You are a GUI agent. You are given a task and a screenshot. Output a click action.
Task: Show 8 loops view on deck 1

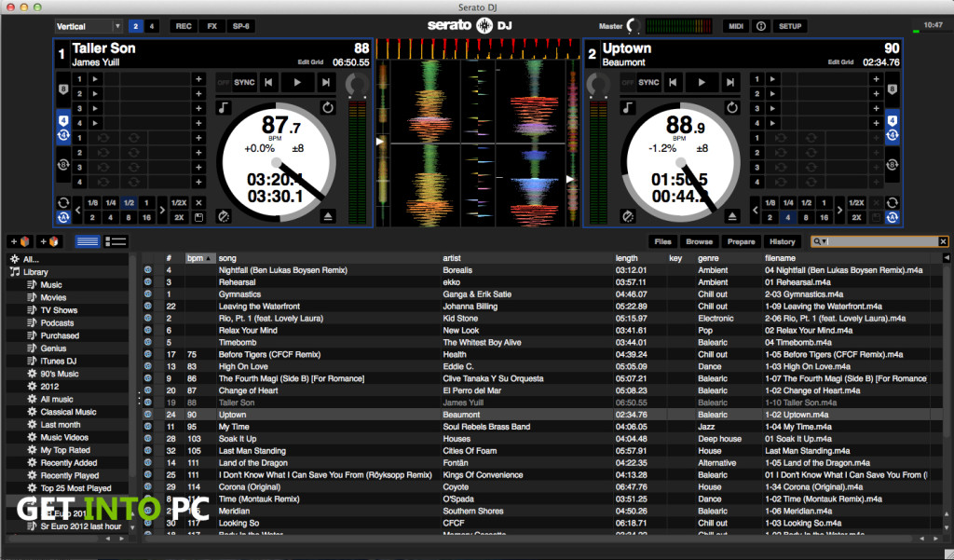tap(62, 165)
